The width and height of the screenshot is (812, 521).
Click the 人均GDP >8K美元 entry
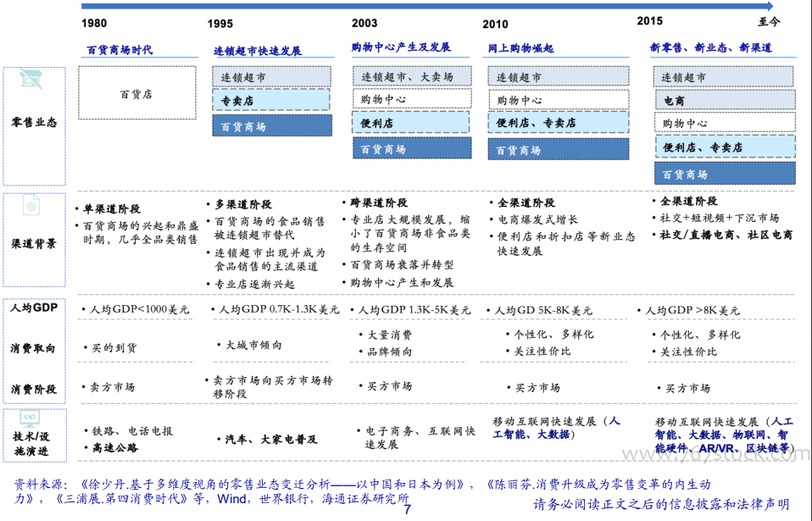(692, 310)
